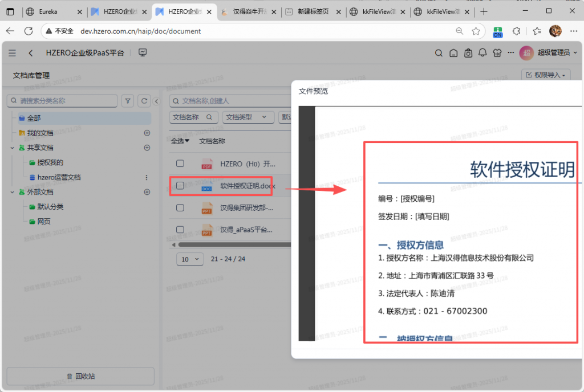Open the three-dot menu for hzero运营文档
Screen dimensions: 584x392
pos(147,177)
